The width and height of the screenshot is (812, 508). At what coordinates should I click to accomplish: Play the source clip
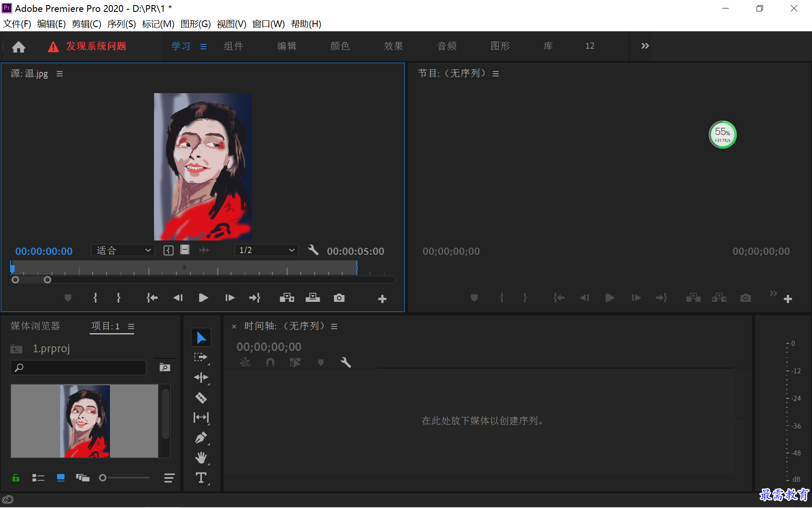click(x=203, y=298)
